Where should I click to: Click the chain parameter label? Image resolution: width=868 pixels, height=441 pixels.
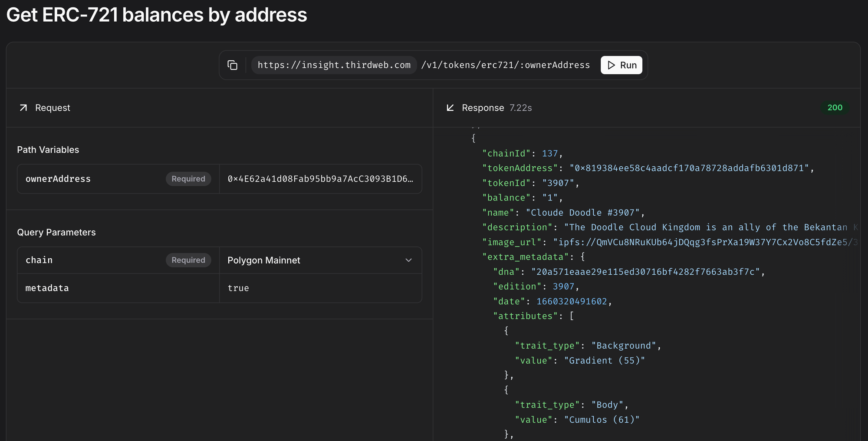[x=39, y=260]
